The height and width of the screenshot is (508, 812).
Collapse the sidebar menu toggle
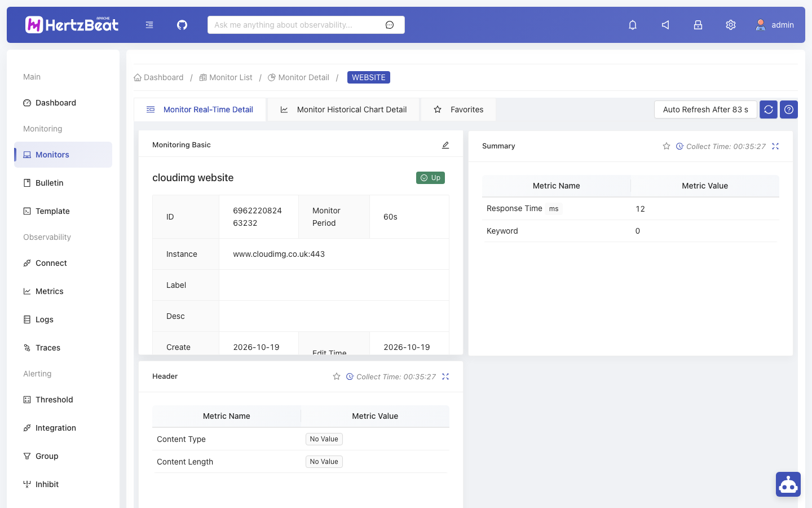click(x=149, y=25)
